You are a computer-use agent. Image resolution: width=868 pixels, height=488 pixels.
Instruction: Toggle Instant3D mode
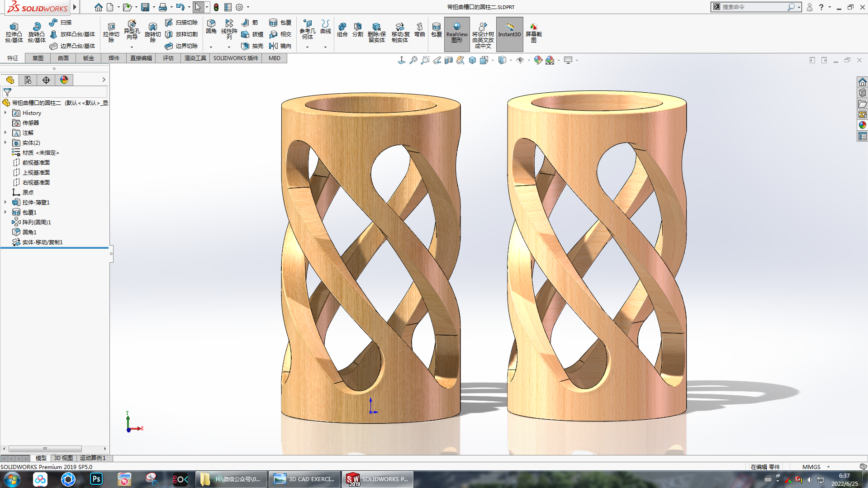(509, 33)
